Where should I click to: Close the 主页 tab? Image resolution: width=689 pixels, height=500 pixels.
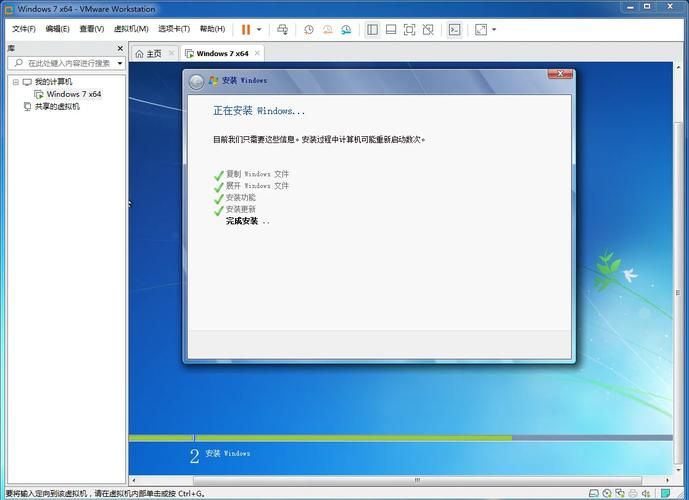point(171,53)
